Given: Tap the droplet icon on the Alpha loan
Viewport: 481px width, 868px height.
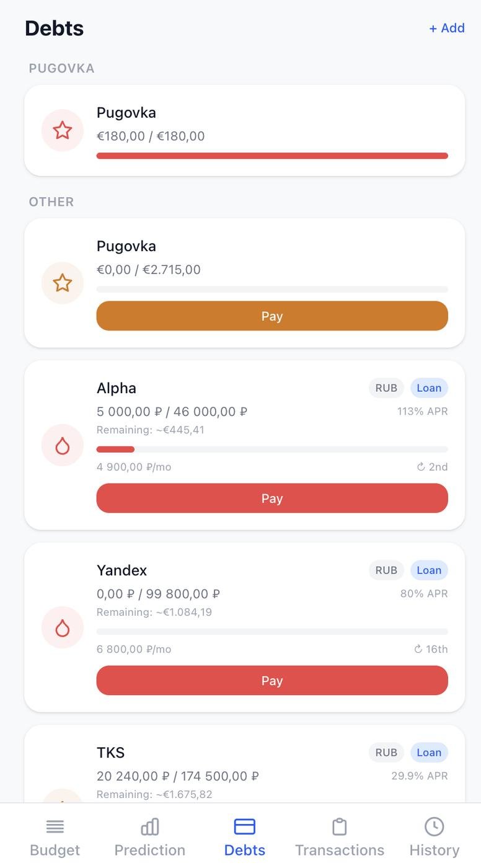Looking at the screenshot, I should [63, 445].
